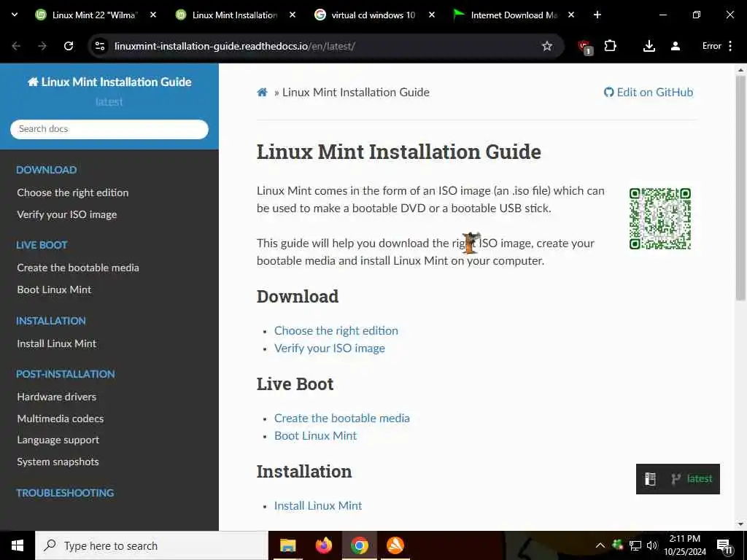This screenshot has height=560, width=747.
Task: Open File Explorer from taskbar
Action: coord(287,545)
